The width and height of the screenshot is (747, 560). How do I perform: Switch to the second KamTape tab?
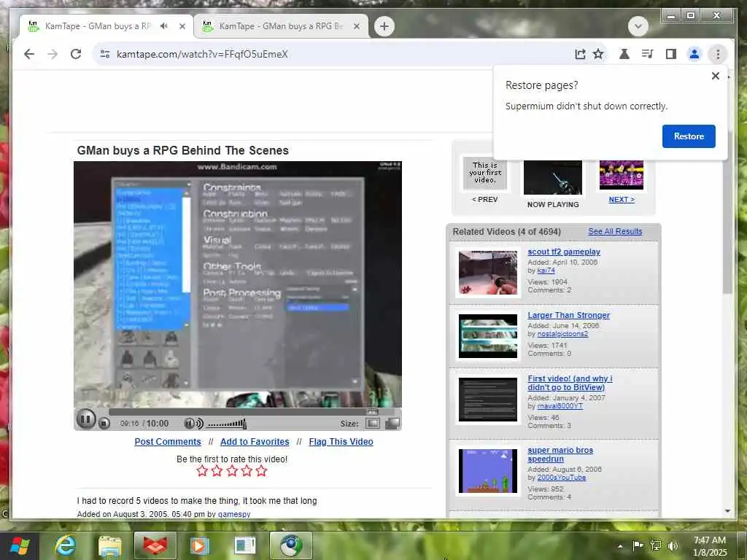(x=281, y=26)
